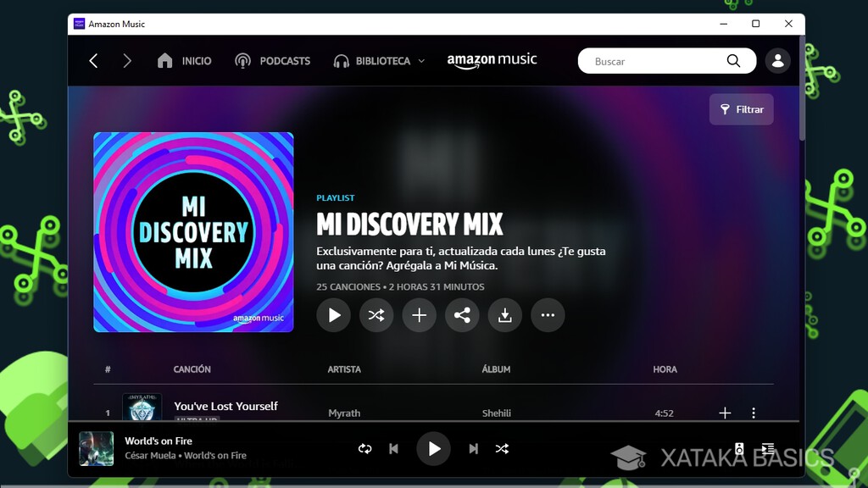Pause the currently playing World's on Fire
This screenshot has height=488, width=868.
(433, 449)
